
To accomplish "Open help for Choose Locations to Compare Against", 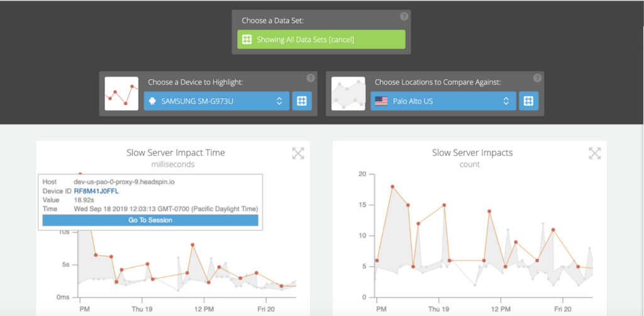I will pos(537,78).
